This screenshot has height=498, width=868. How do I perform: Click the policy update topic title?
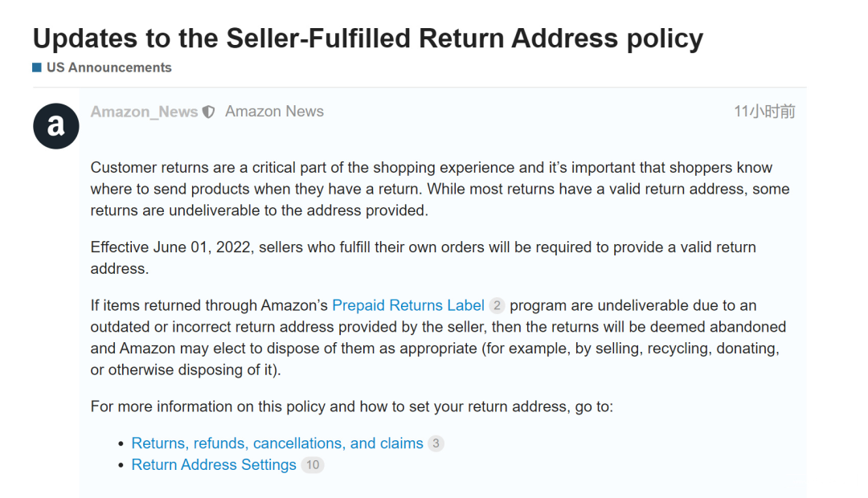point(367,38)
